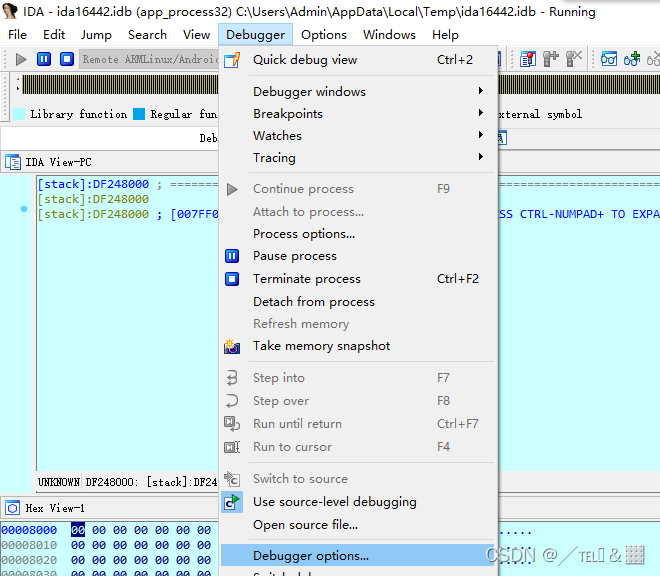Click the delete breakpoint toolbar icon
The image size is (660, 576).
(573, 59)
